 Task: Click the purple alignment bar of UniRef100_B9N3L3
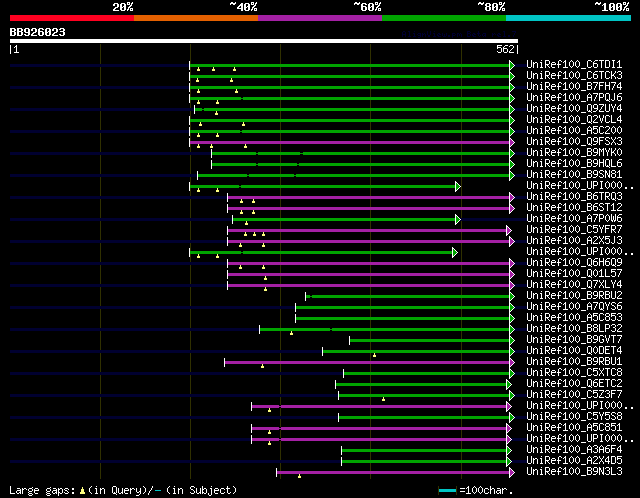(x=393, y=473)
